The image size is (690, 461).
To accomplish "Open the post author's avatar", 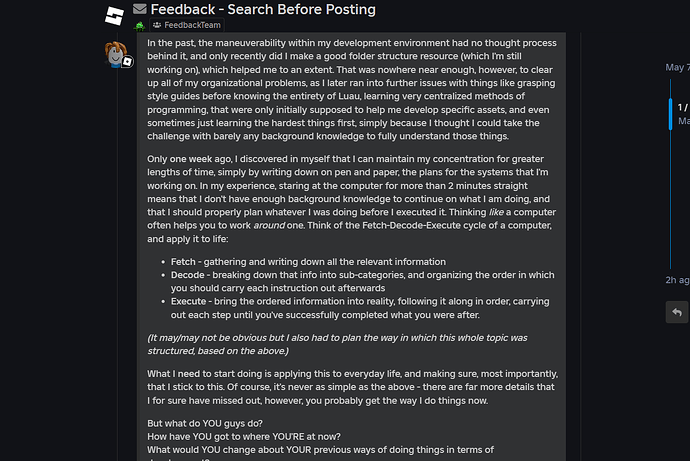I will click(x=119, y=52).
